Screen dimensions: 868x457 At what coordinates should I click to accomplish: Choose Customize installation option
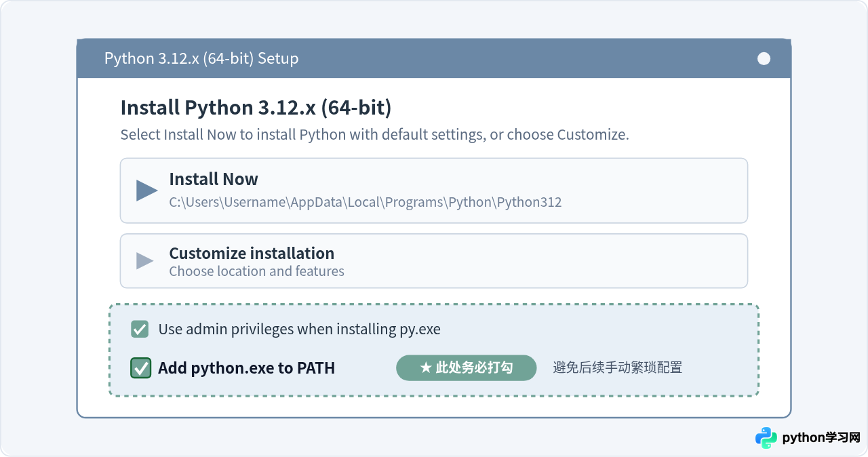[x=434, y=261]
